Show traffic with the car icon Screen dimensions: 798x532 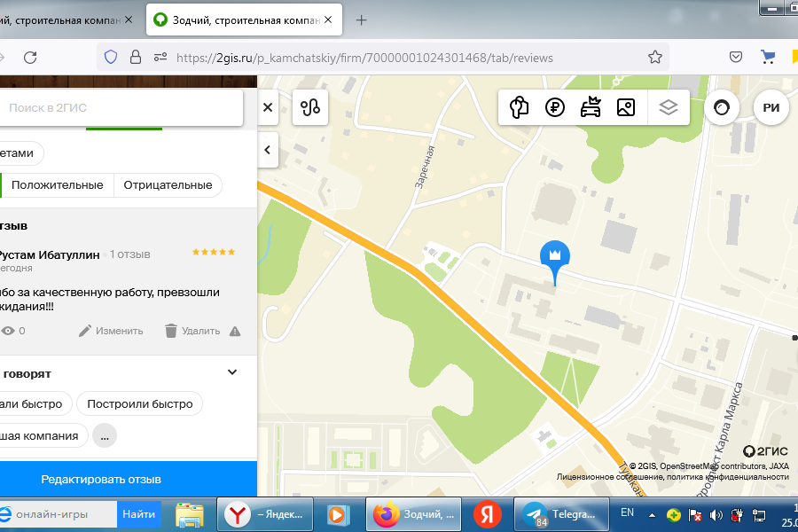591,107
